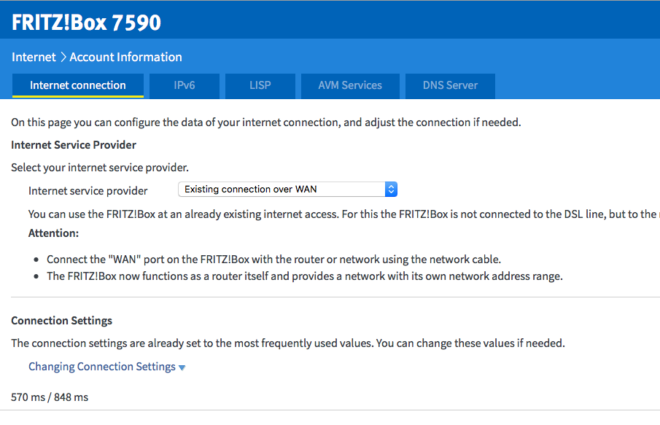The image size is (660, 425).
Task: Click the breadcrumb chevron after Internet
Action: 63,57
